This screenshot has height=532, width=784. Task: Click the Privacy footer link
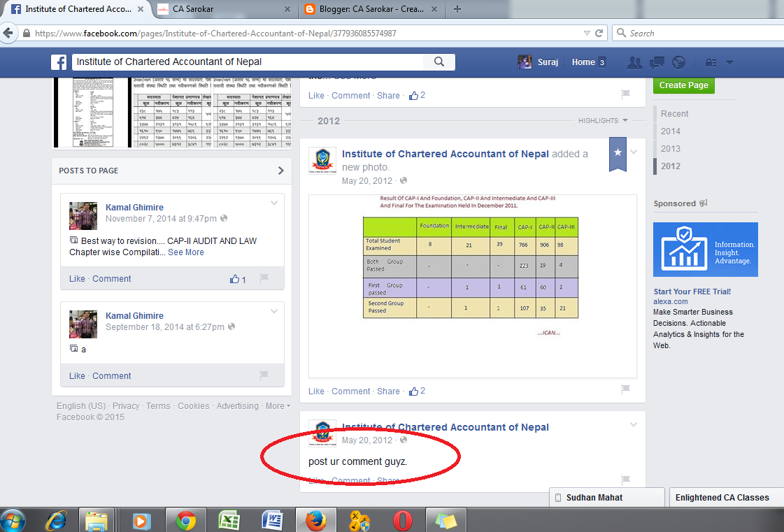pyautogui.click(x=125, y=406)
